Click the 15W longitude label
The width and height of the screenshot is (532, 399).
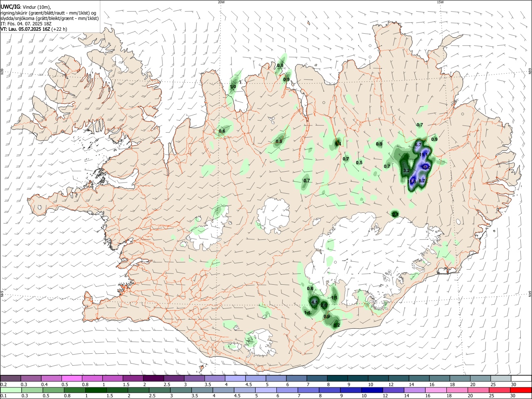[x=440, y=2]
